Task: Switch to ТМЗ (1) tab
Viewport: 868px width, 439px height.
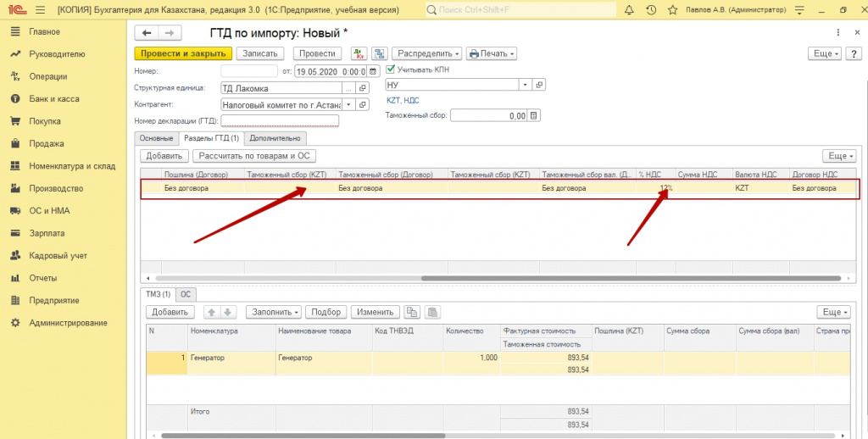Action: click(159, 295)
